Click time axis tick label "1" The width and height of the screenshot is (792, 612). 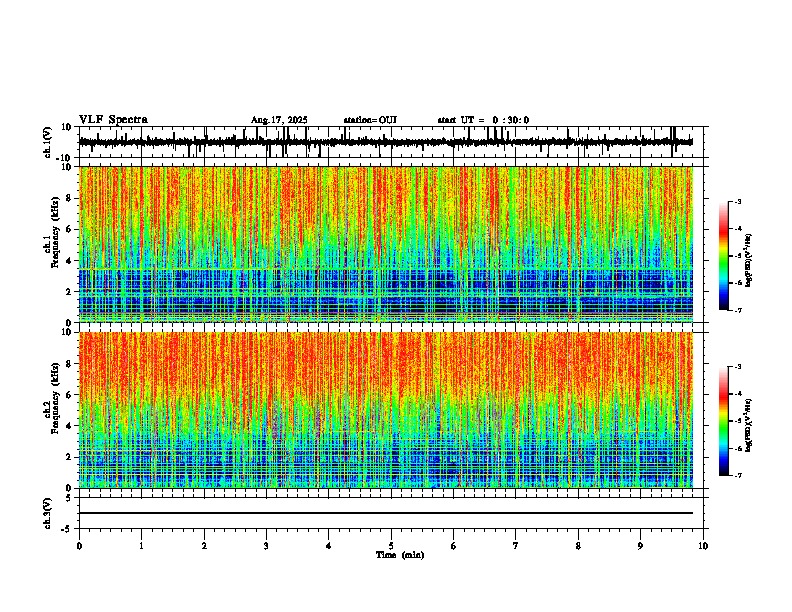click(141, 546)
